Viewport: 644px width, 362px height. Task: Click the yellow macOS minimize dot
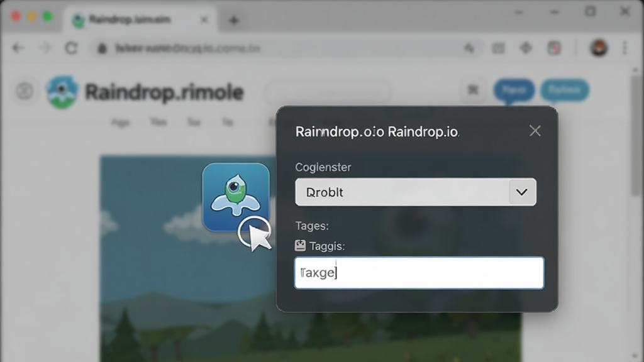pyautogui.click(x=32, y=17)
